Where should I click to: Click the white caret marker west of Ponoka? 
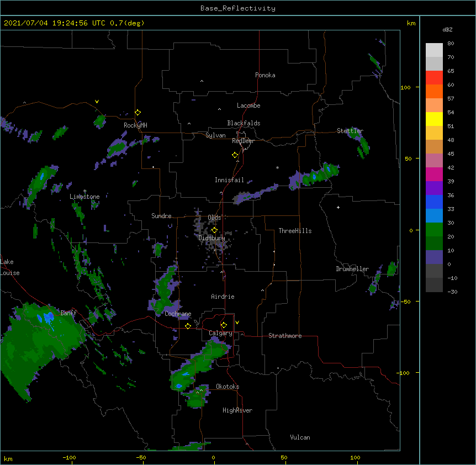202,81
